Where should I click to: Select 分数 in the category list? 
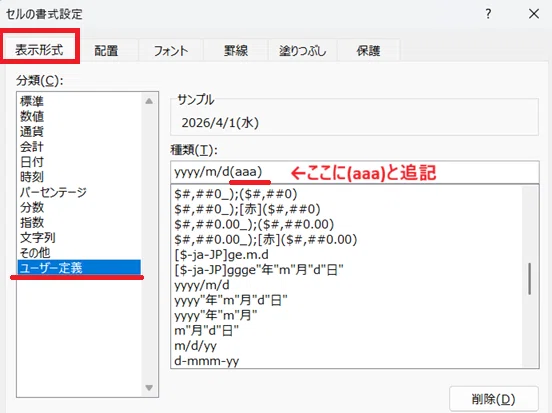[80, 207]
